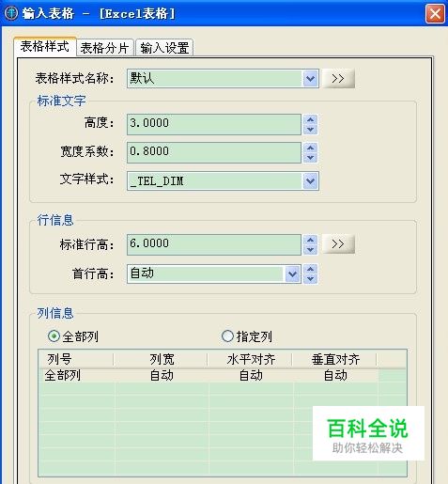
Task: Click the _TEL_DIM text style value
Action: (x=157, y=181)
